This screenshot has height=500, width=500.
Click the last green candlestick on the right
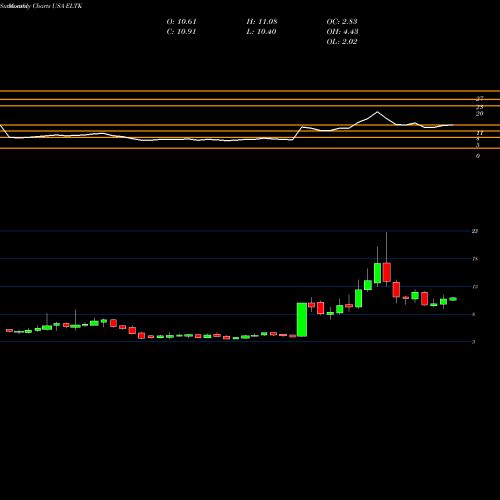(453, 299)
